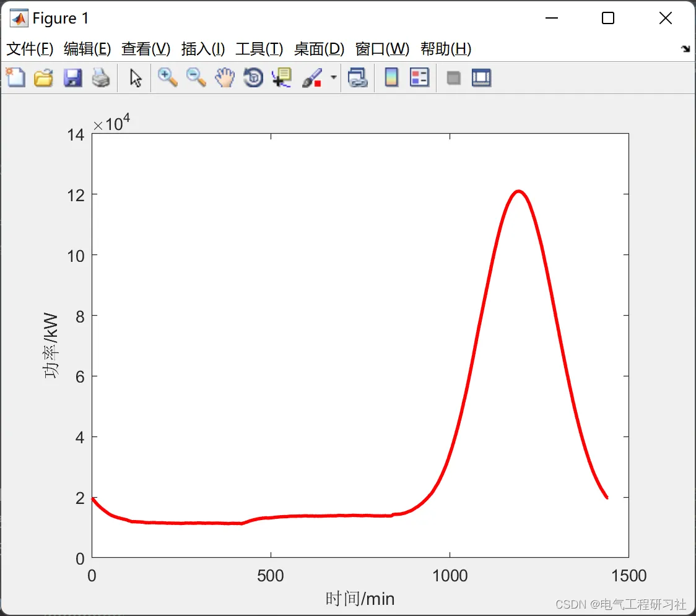The image size is (696, 616).
Task: Click the y-axis label 功率/kW
Action: pyautogui.click(x=51, y=345)
